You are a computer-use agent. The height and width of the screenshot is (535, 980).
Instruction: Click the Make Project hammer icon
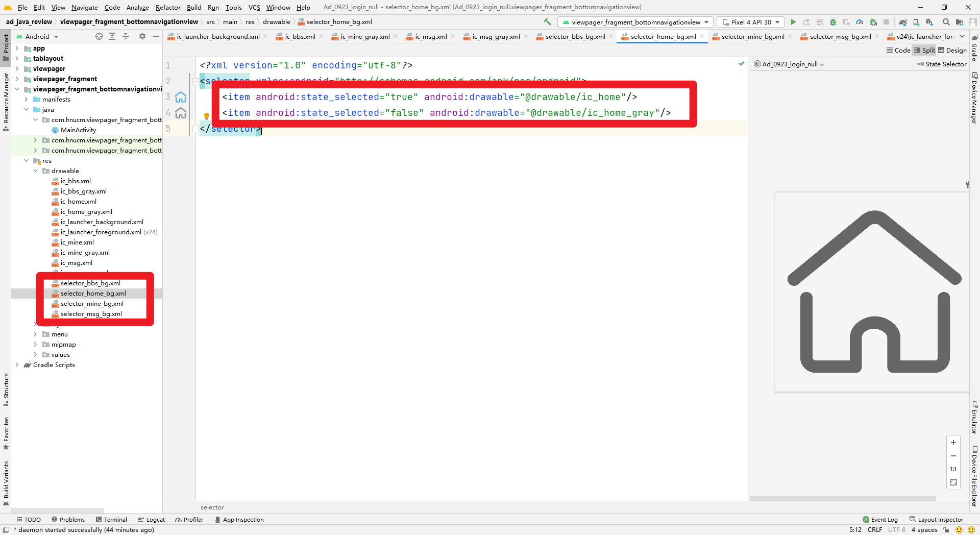[x=547, y=22]
